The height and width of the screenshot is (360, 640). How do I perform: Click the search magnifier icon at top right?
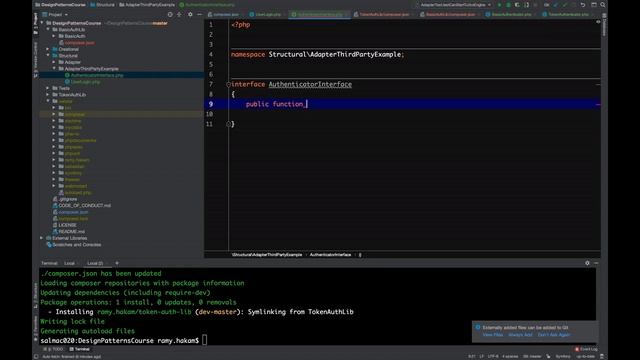click(x=602, y=5)
